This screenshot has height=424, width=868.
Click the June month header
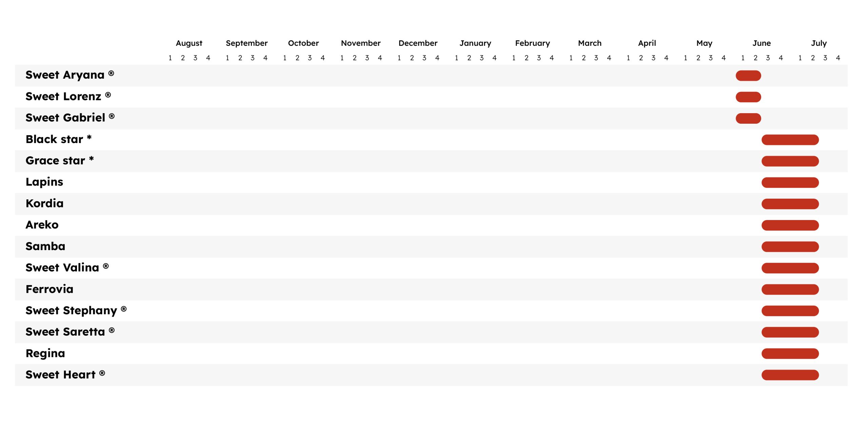point(762,43)
